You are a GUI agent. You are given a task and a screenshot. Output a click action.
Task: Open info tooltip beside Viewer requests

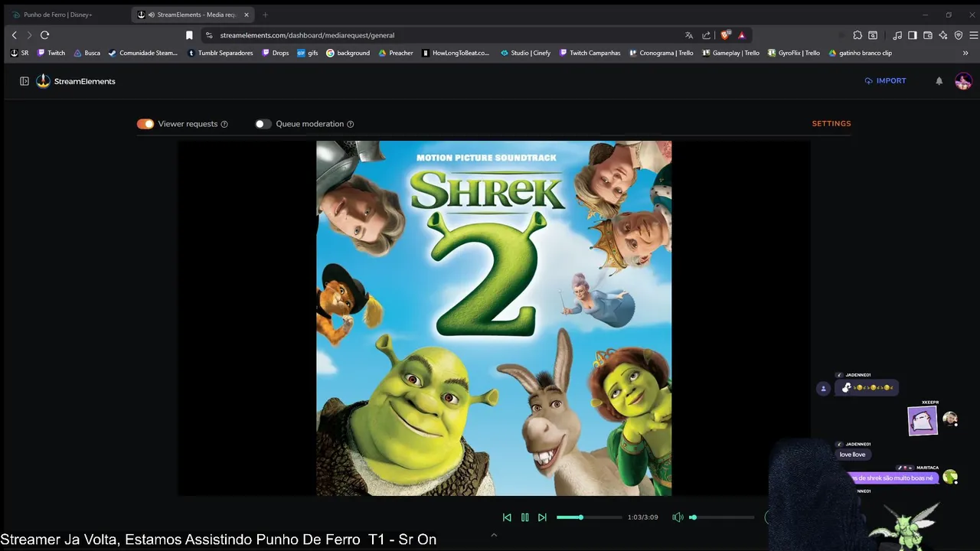224,124
